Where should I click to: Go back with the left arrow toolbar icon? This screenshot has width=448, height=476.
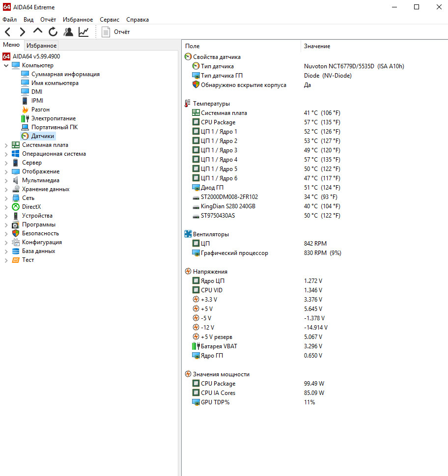click(x=8, y=31)
